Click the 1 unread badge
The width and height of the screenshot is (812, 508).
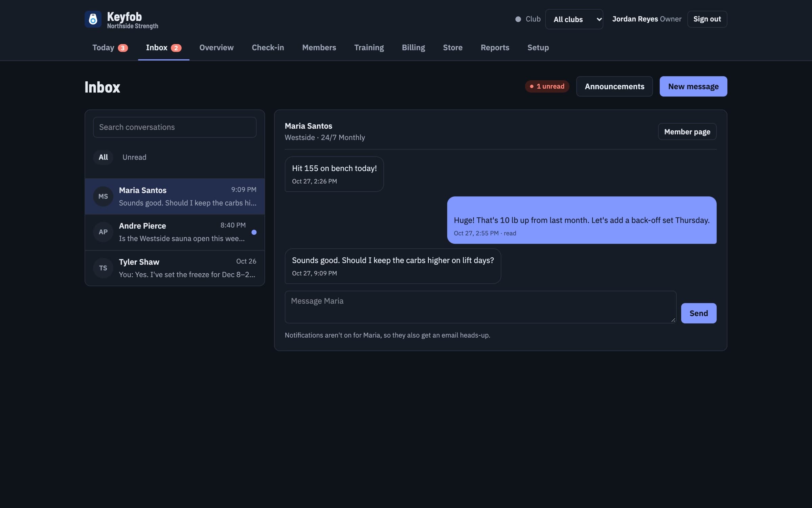tap(547, 86)
